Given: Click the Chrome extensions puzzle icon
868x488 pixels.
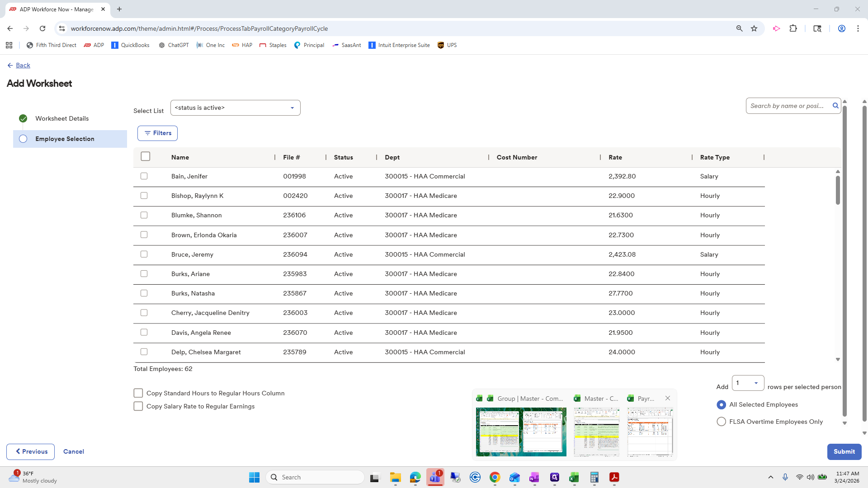Looking at the screenshot, I should tap(793, 28).
